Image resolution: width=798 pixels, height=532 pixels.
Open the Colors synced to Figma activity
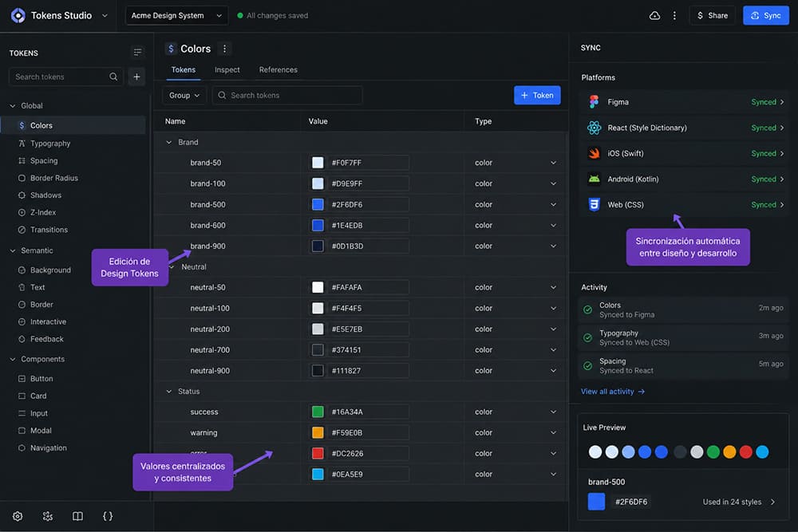pyautogui.click(x=684, y=309)
